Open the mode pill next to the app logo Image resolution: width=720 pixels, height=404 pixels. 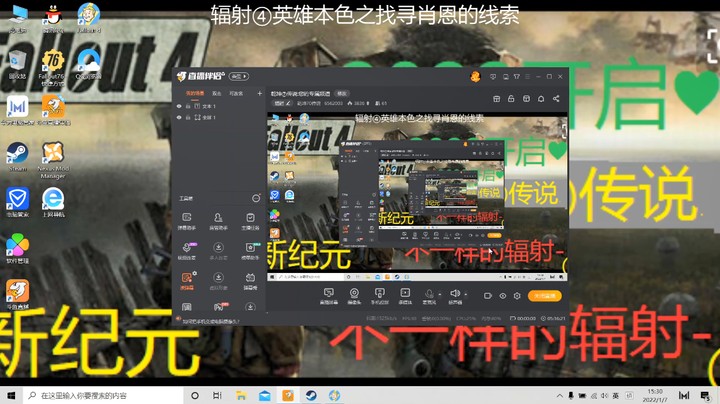pos(238,76)
